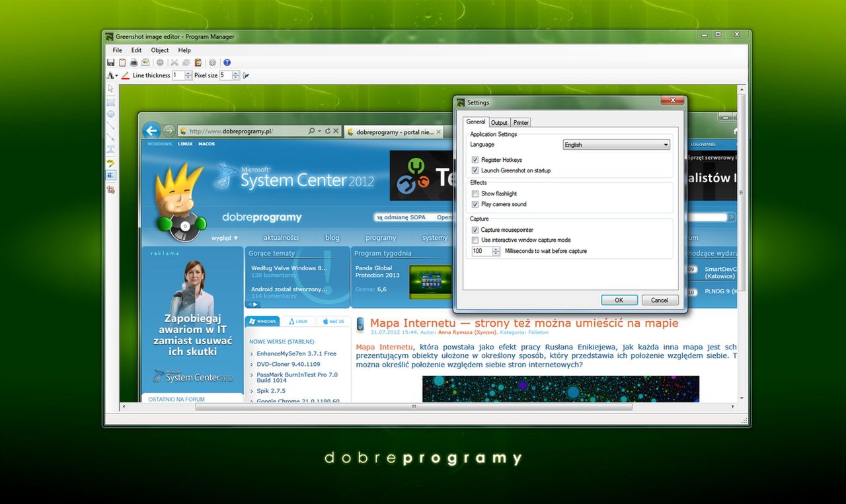The height and width of the screenshot is (504, 846).
Task: Select the Highlighter tool
Action: [110, 162]
